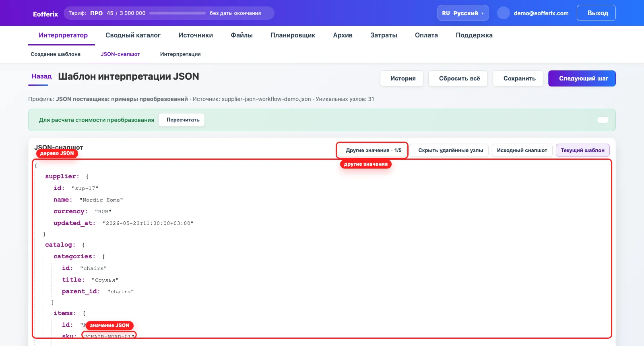Viewport: 644px width, 346px height.
Task: Select the title key in categories
Action: point(73,280)
